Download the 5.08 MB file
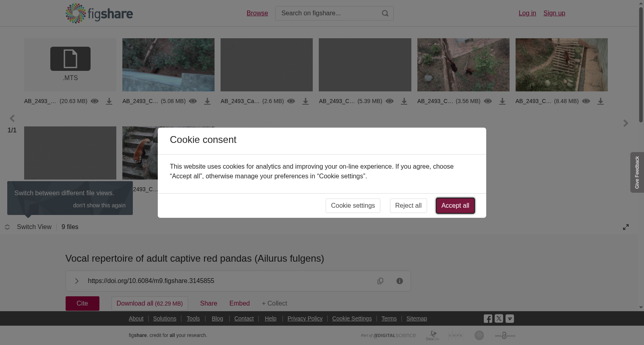The width and height of the screenshot is (644, 345). pos(207,101)
